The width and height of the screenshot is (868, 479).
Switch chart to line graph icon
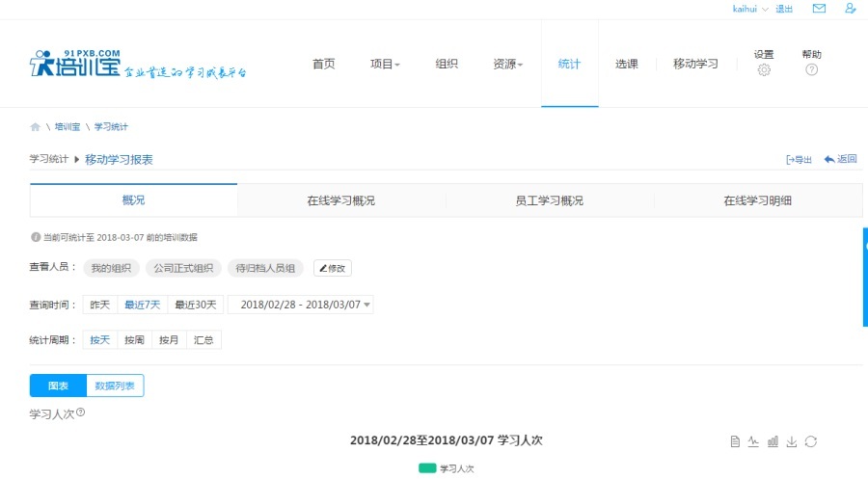pyautogui.click(x=753, y=441)
